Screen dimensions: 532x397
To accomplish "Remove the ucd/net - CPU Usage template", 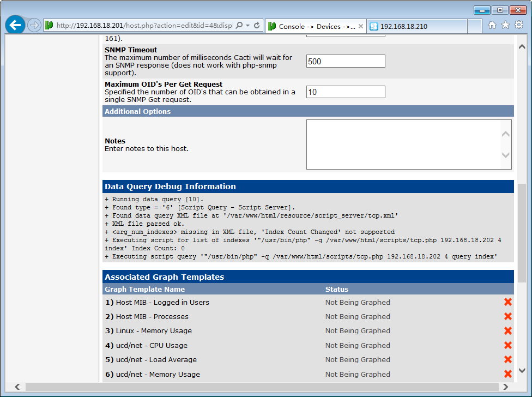I will coord(508,345).
